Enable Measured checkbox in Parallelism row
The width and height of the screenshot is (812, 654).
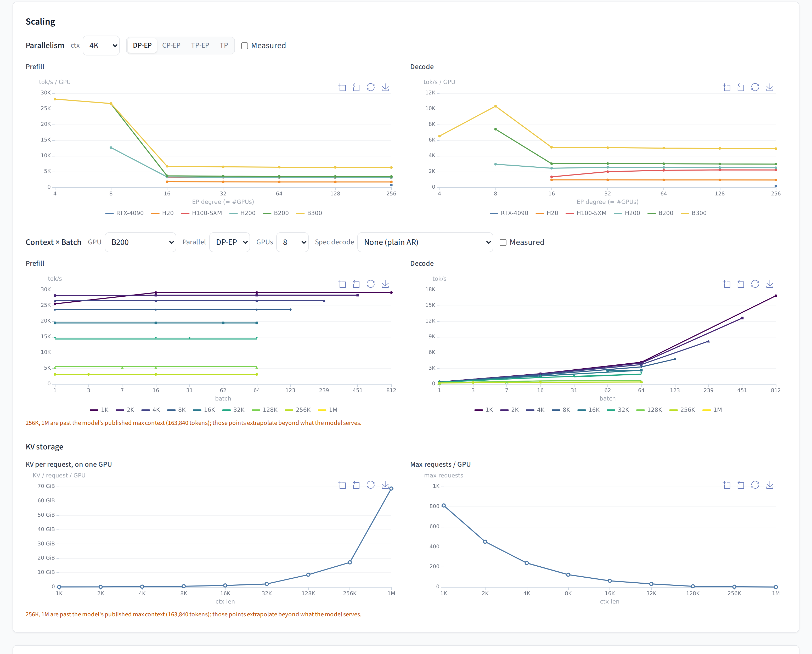tap(244, 46)
